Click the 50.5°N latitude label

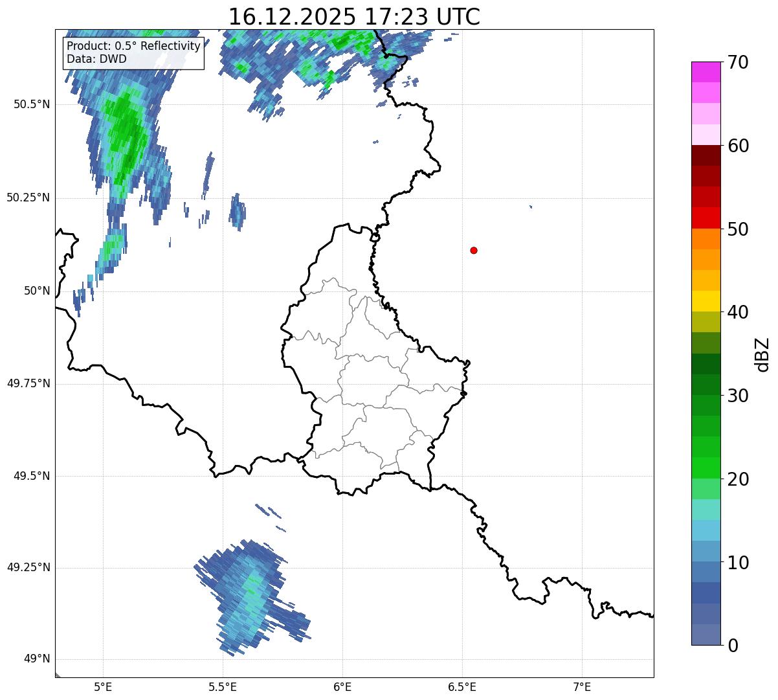32,104
